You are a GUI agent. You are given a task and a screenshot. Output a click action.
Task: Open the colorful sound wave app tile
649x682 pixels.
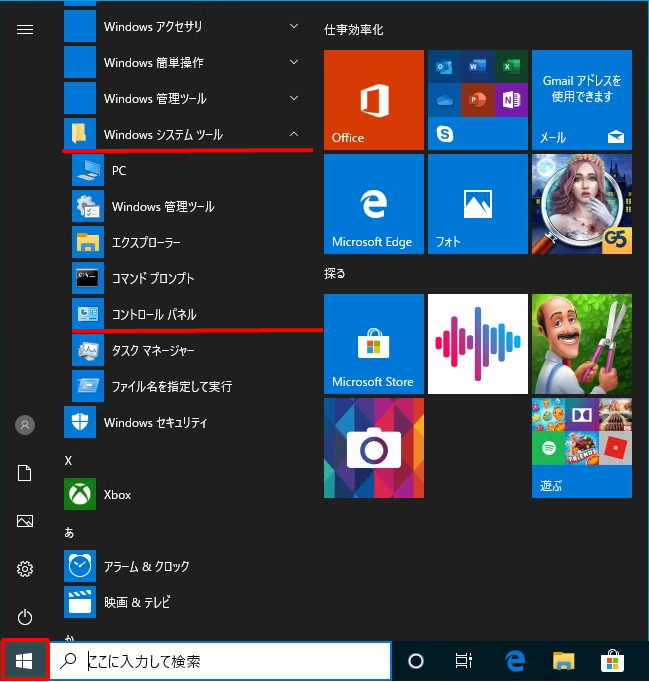(x=478, y=344)
